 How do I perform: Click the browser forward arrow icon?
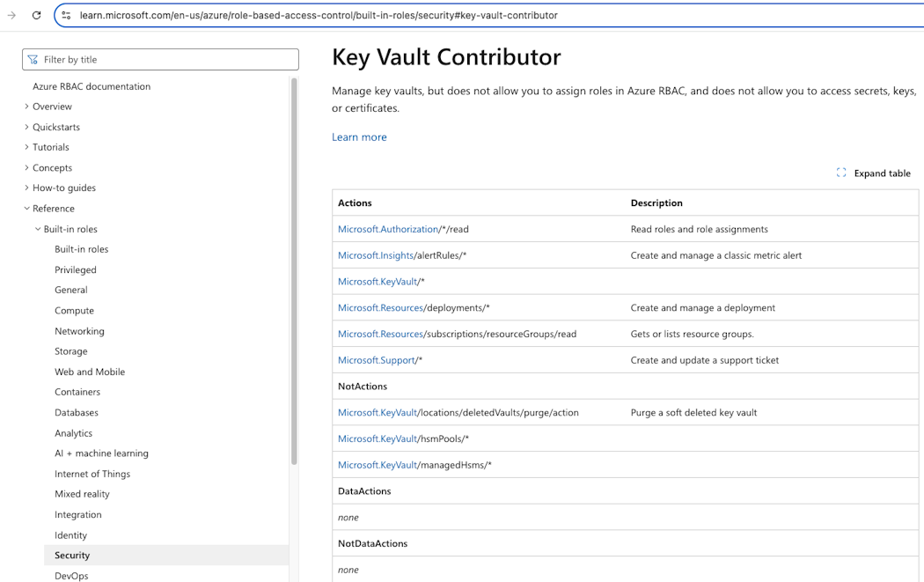11,15
